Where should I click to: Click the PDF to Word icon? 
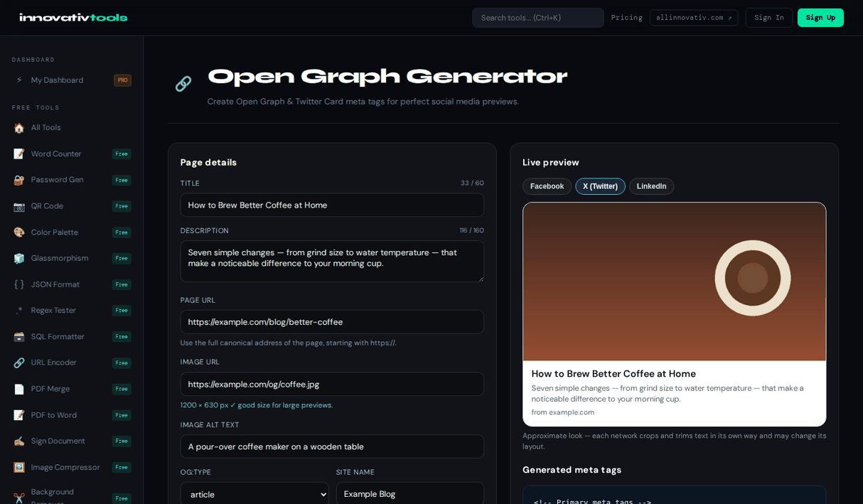click(x=19, y=415)
